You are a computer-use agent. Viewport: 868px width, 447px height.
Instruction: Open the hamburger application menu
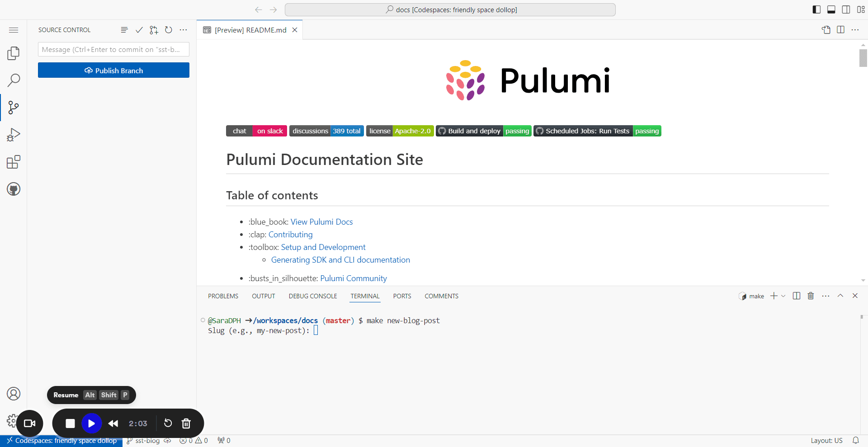click(14, 30)
